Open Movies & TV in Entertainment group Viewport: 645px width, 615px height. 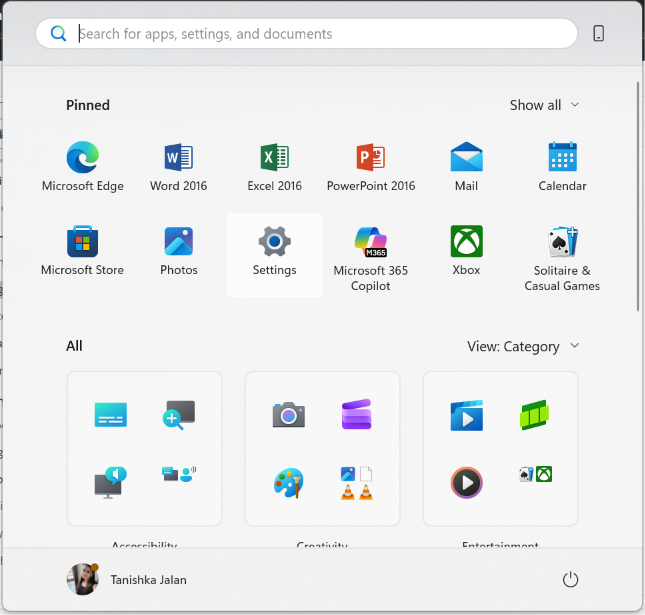466,415
